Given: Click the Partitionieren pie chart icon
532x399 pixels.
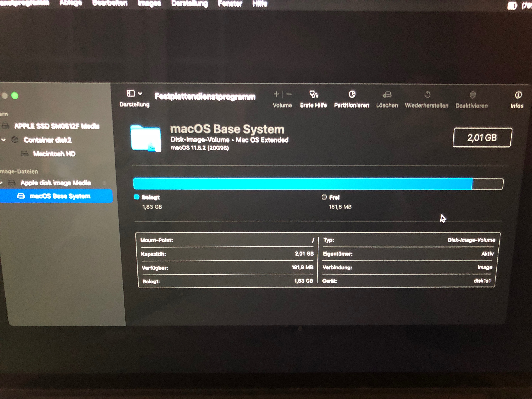Looking at the screenshot, I should [x=352, y=94].
